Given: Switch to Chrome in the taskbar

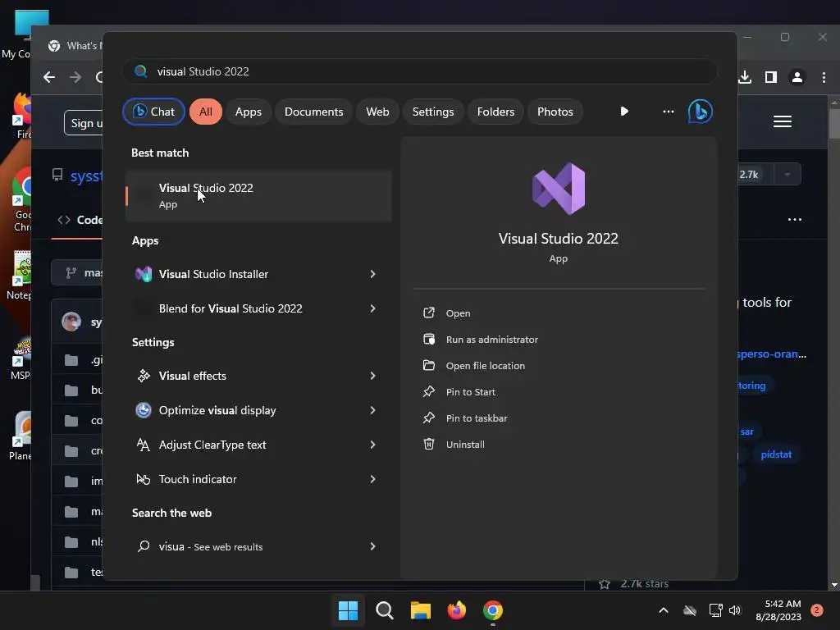Looking at the screenshot, I should pos(493,610).
